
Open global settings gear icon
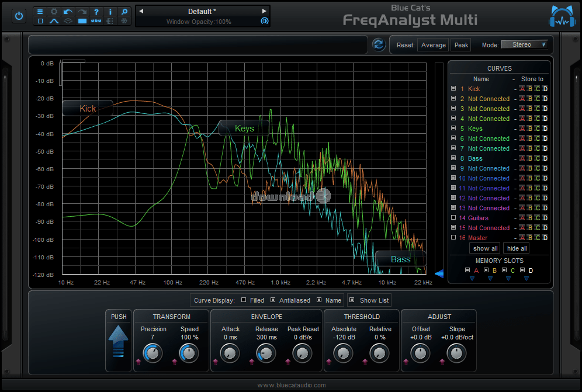54,12
